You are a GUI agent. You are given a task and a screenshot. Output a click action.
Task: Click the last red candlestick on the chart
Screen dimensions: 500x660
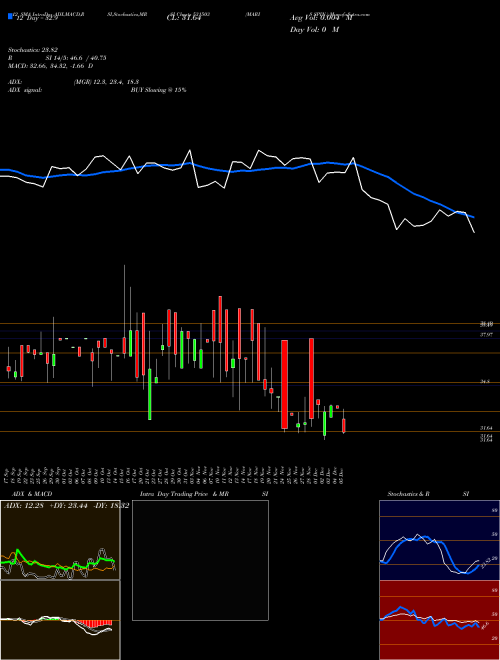coord(344,425)
